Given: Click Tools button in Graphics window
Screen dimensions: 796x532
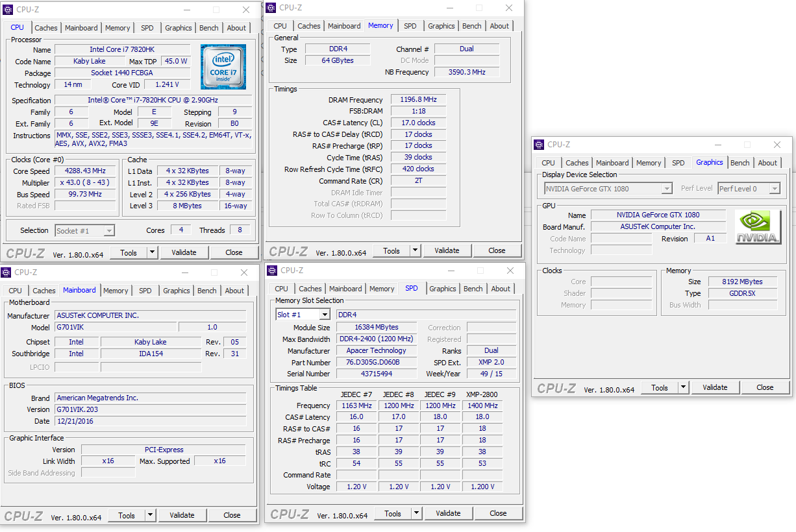Looking at the screenshot, I should click(x=660, y=387).
